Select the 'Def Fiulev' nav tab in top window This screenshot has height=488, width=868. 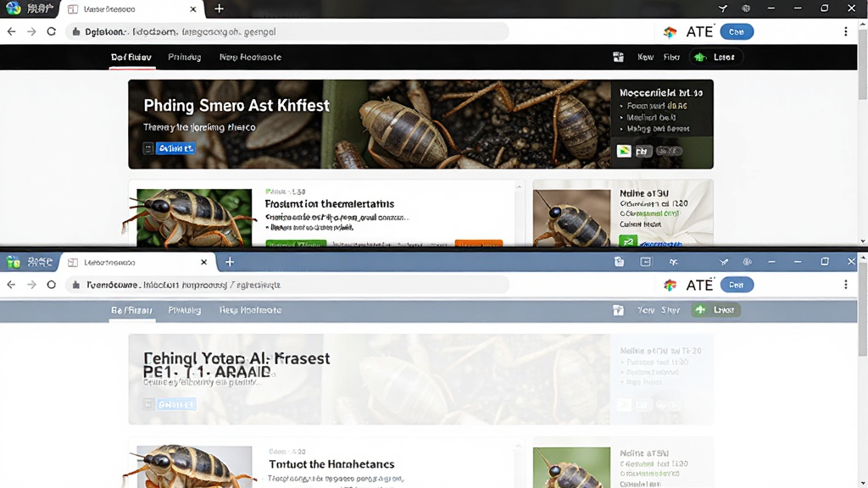(x=131, y=57)
